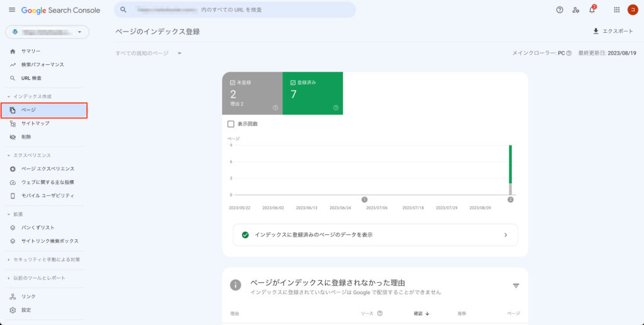644x325 pixels.
Task: Click the エクスポート button
Action: [x=613, y=31]
